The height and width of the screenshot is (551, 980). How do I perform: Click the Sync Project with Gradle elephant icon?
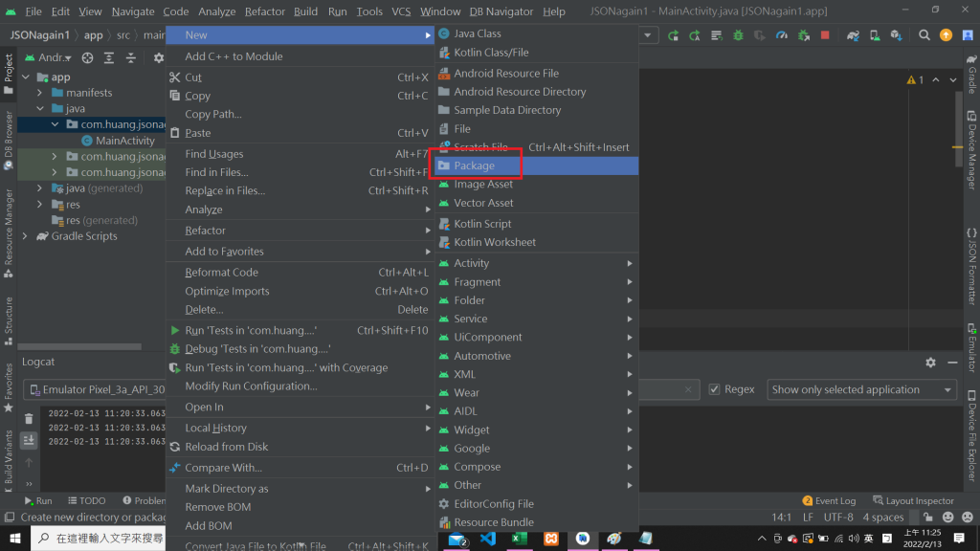click(853, 35)
